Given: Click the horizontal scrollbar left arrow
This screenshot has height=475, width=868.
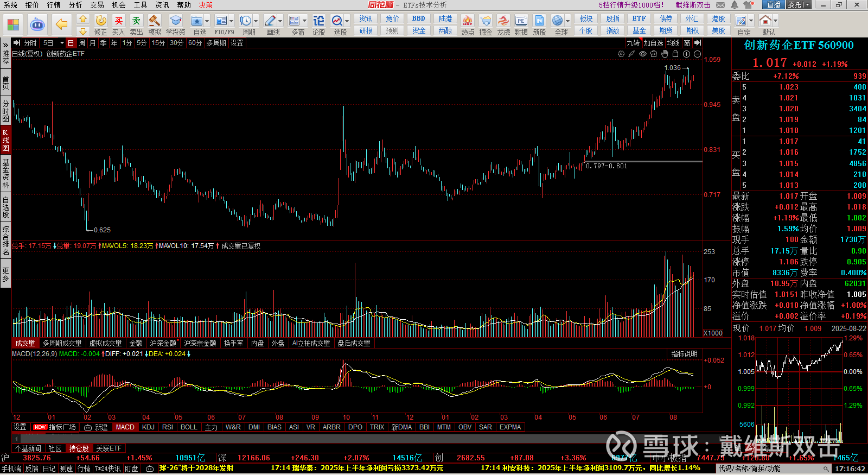Looking at the screenshot, I should pyautogui.click(x=15, y=438).
